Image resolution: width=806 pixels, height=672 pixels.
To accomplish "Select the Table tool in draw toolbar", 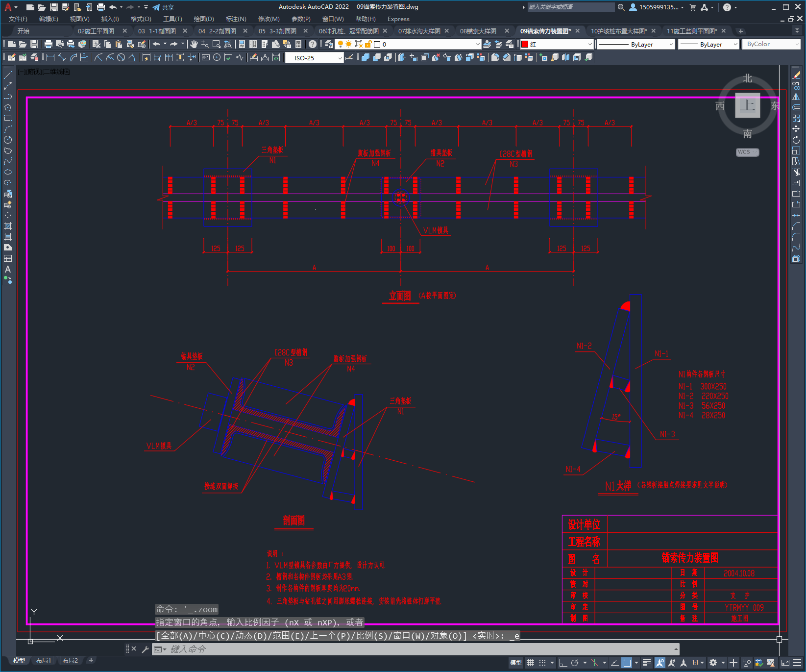I will (x=8, y=258).
